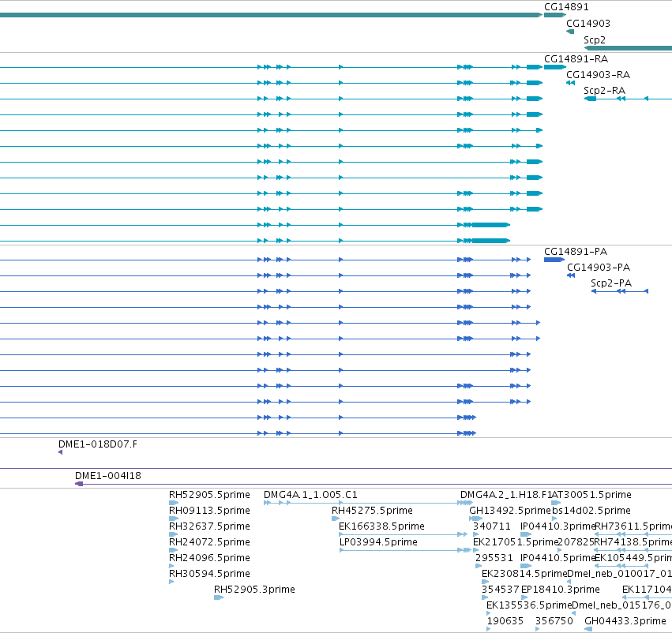Select the 354537 feature label
The image size is (672, 633).
[x=500, y=590]
